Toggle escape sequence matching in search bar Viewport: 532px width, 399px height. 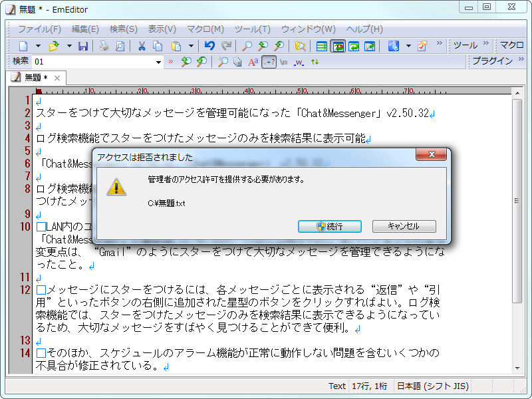pos(283,61)
